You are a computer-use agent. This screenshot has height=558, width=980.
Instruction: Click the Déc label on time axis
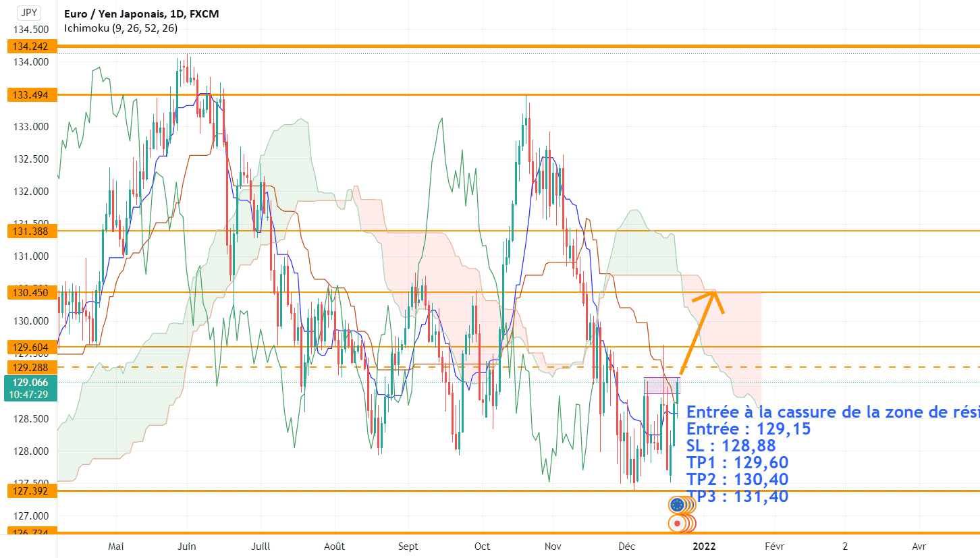coord(626,546)
